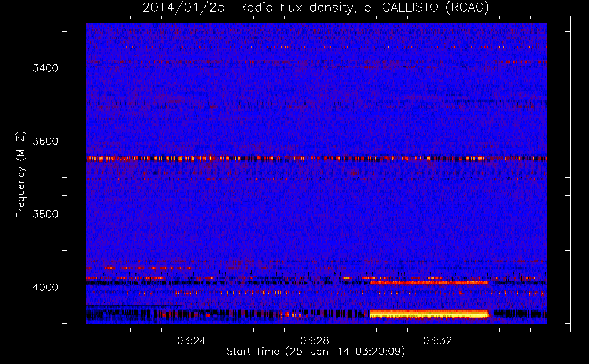The width and height of the screenshot is (589, 364).
Task: Click the "3800" frequency tick label
Action: pos(46,214)
